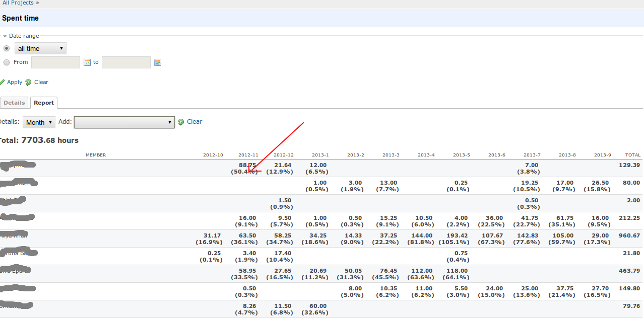Click the 2013-1 column header
The height and width of the screenshot is (318, 644).
[x=320, y=155]
